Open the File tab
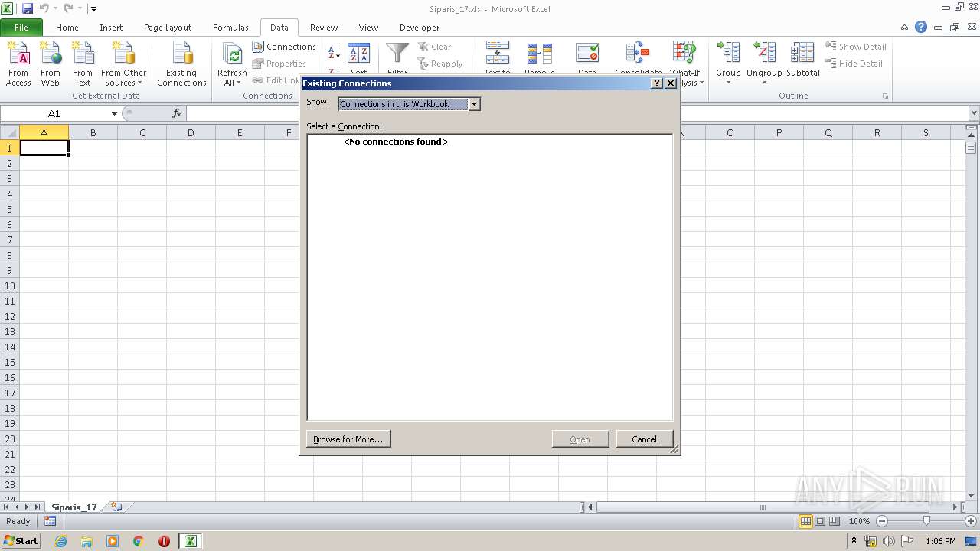This screenshot has width=980, height=551. click(x=21, y=28)
